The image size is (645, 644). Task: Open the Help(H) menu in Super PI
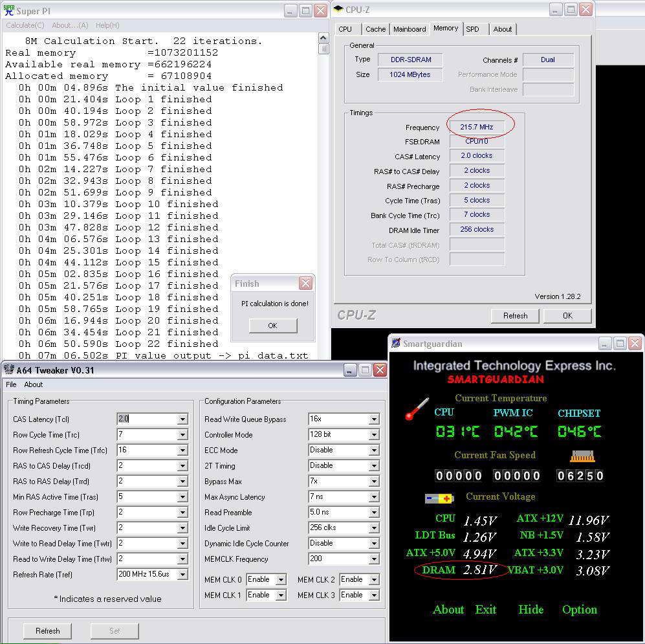pos(107,25)
